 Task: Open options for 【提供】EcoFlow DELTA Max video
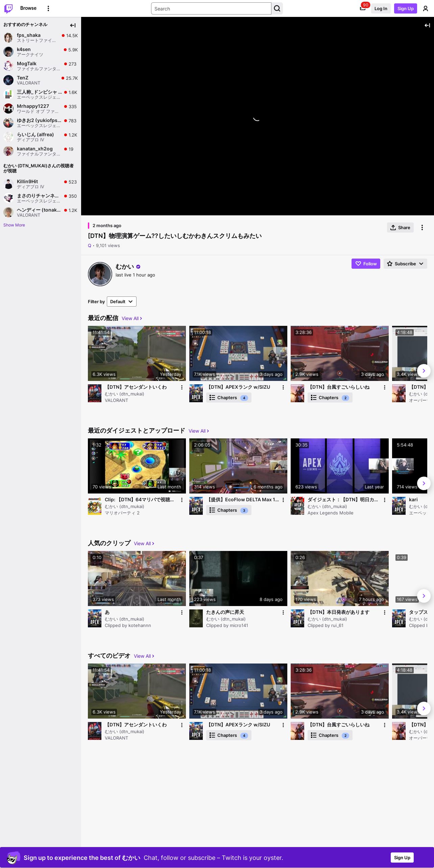point(283,500)
